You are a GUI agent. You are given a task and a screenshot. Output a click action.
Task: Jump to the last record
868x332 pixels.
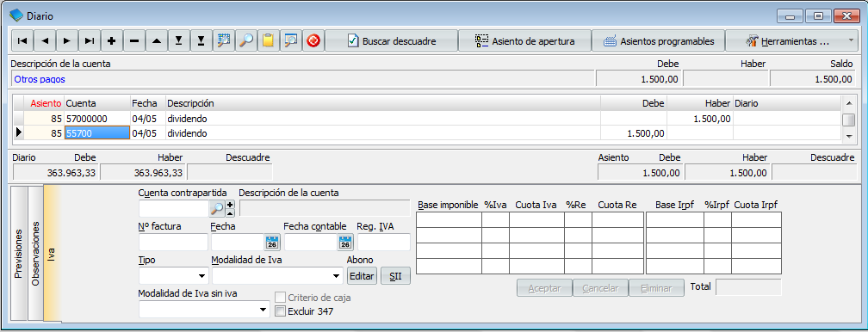[x=90, y=41]
